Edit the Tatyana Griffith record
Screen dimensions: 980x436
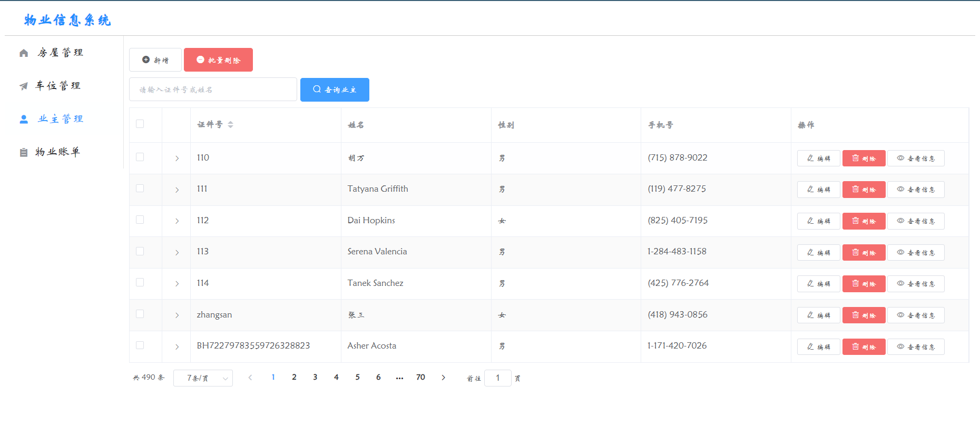pos(818,190)
